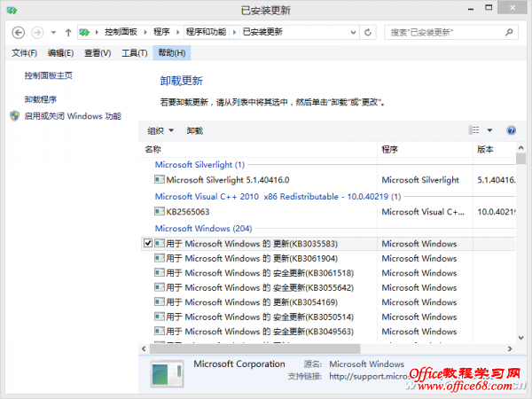Click the vertical scrollbar up arrow

[x=520, y=148]
